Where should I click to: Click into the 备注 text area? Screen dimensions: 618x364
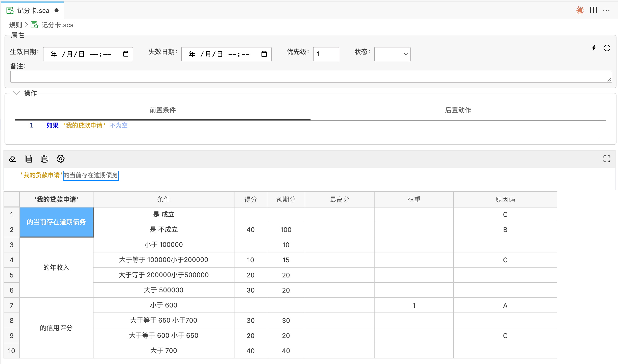click(x=311, y=77)
